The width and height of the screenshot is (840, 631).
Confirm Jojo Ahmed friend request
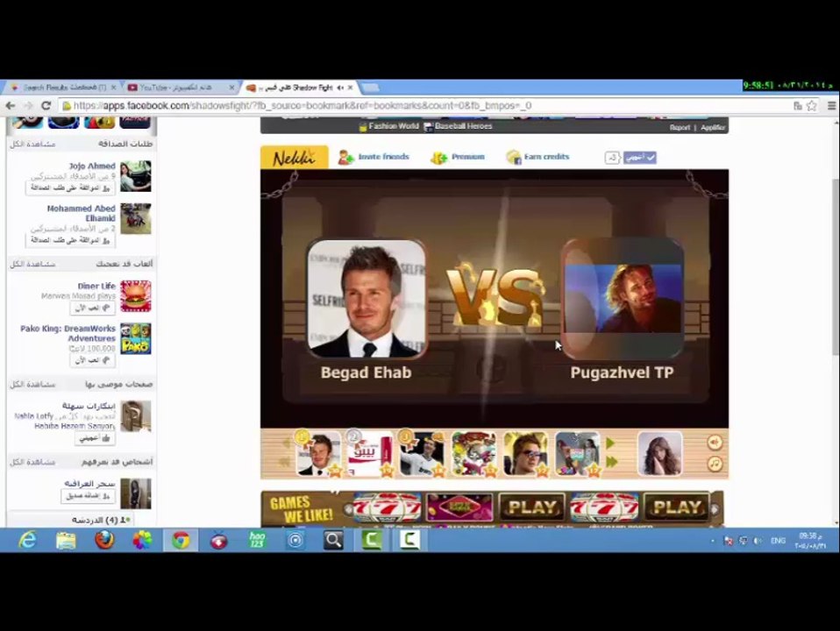tap(70, 188)
